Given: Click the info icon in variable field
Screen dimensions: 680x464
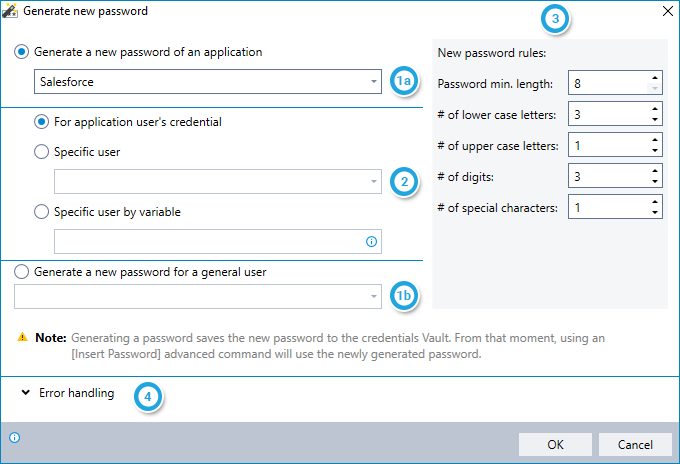Looking at the screenshot, I should point(371,241).
